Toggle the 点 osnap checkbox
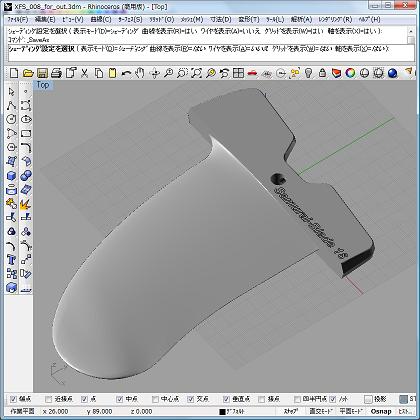The width and height of the screenshot is (420, 420). coord(84,399)
